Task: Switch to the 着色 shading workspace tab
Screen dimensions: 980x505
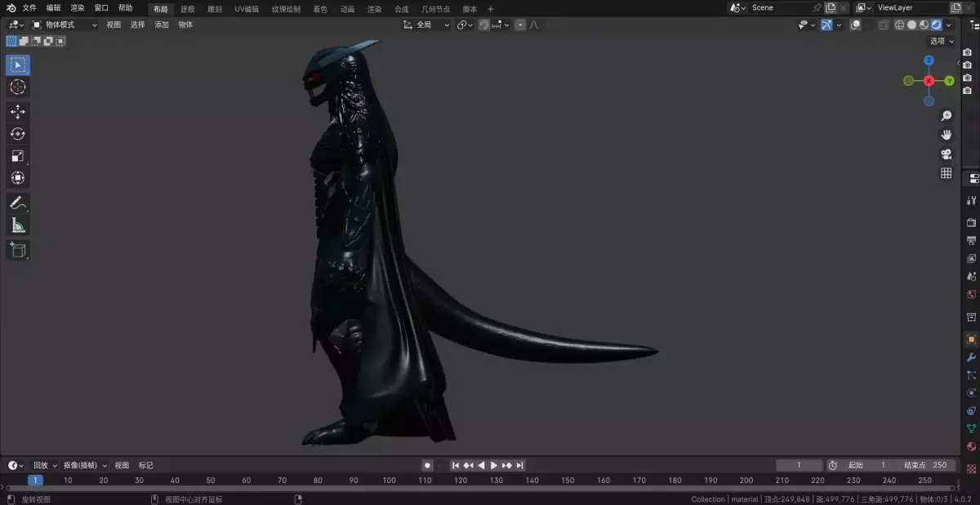Action: (320, 9)
